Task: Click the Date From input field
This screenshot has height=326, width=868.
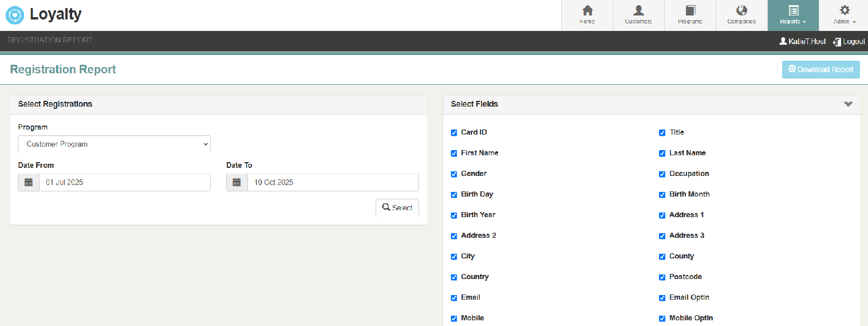Action: tap(124, 183)
